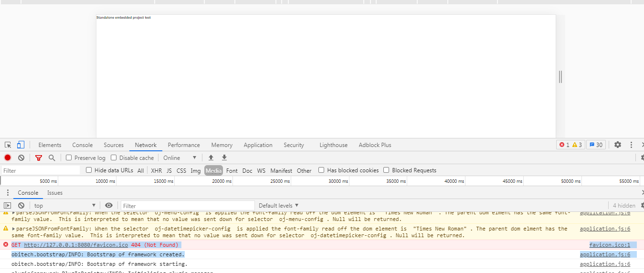Viewport: 644px width, 273px height.
Task: Clear the network log
Action: [21, 158]
